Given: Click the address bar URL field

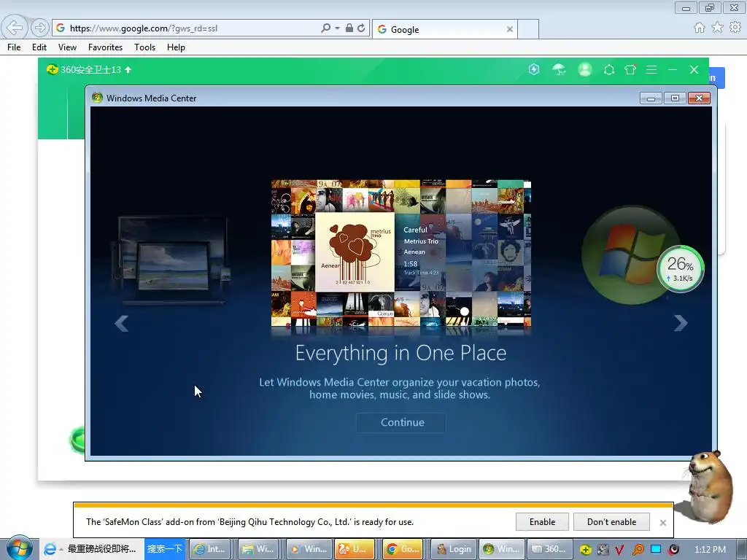Looking at the screenshot, I should pyautogui.click(x=190, y=28).
